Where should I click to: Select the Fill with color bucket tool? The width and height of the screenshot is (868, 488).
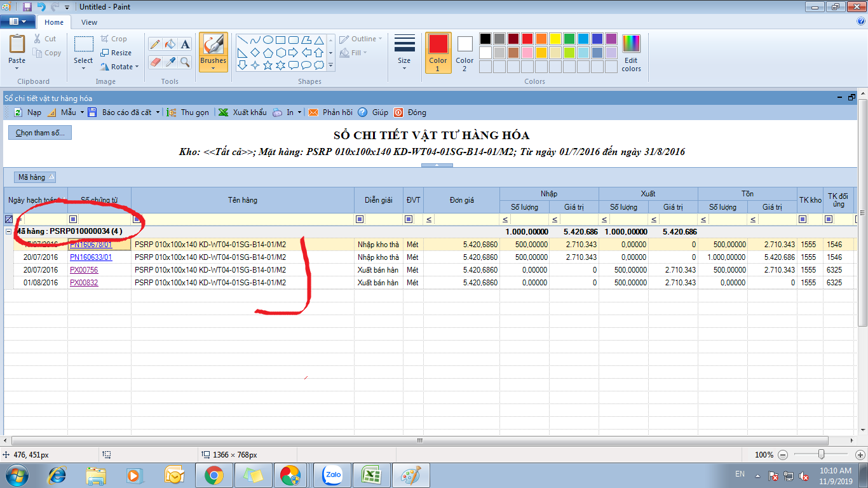(170, 44)
